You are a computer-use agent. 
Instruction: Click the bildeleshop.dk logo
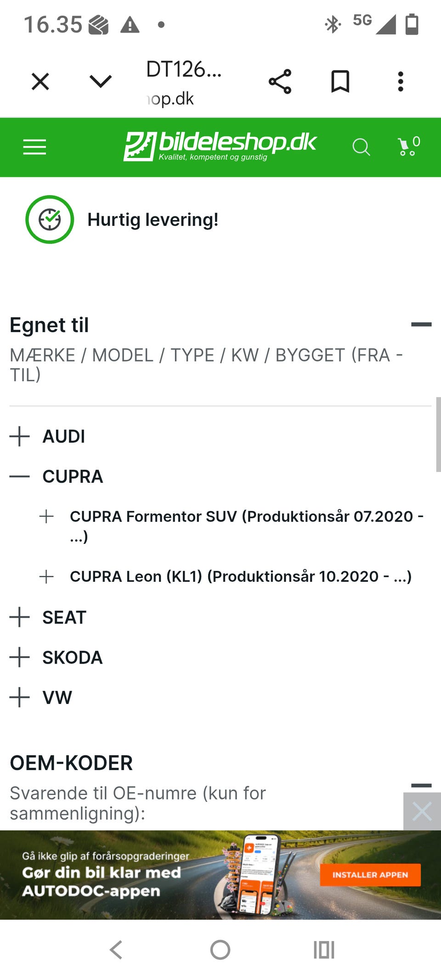tap(220, 146)
